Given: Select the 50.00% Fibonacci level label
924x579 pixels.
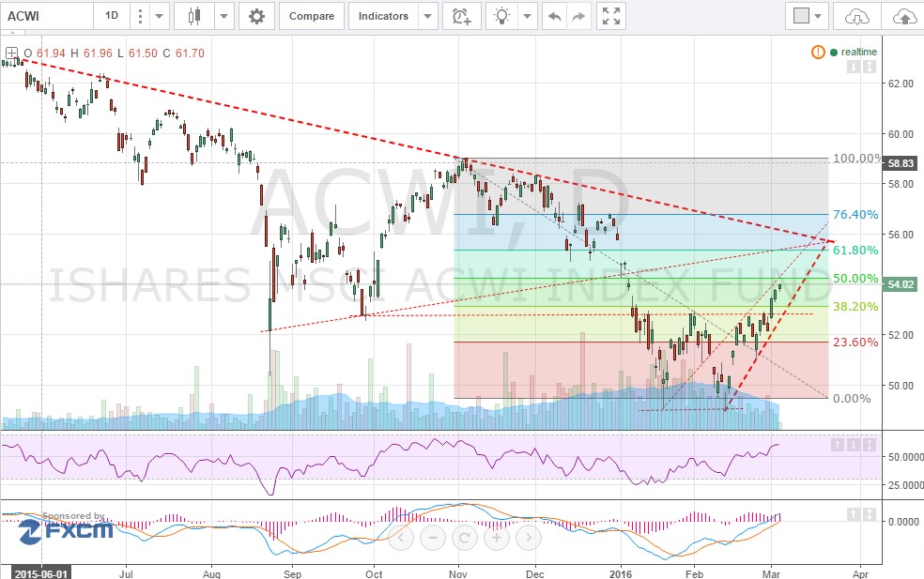Looking at the screenshot, I should (855, 278).
